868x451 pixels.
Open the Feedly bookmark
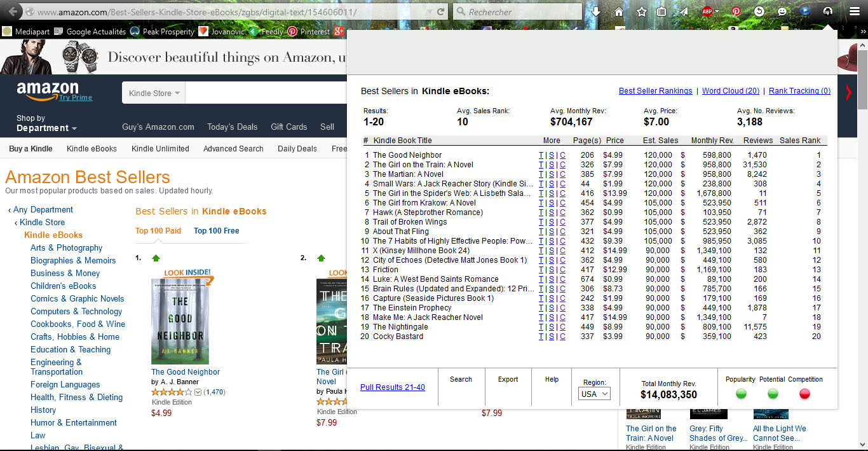(x=266, y=31)
